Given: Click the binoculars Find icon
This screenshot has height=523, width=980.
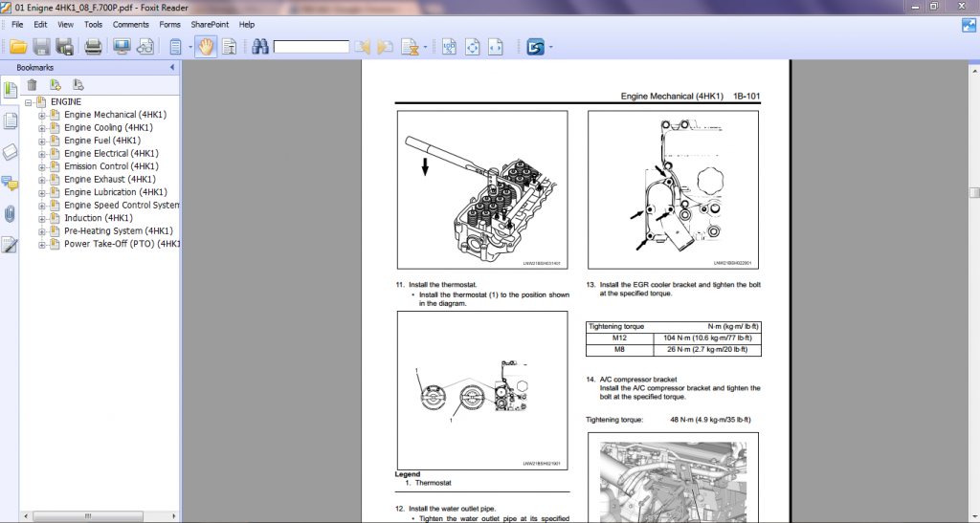Looking at the screenshot, I should click(259, 46).
